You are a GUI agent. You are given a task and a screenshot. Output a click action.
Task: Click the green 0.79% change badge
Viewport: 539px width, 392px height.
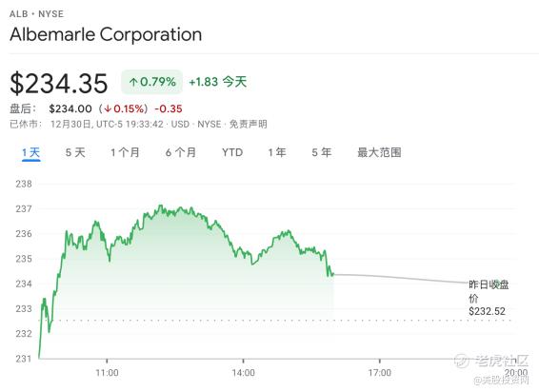pyautogui.click(x=151, y=82)
